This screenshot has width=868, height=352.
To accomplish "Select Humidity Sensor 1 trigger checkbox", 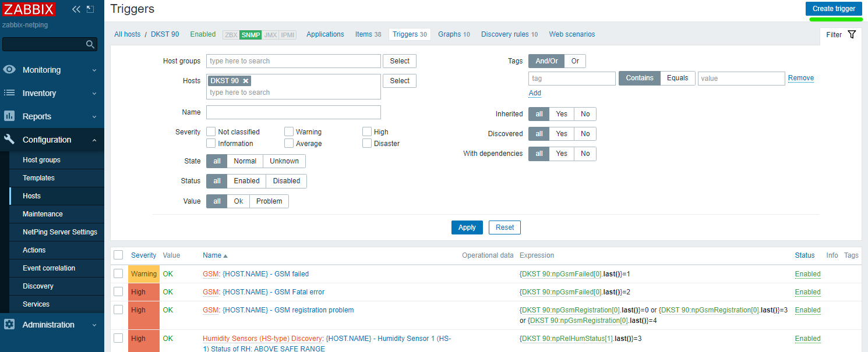I will click(x=118, y=338).
